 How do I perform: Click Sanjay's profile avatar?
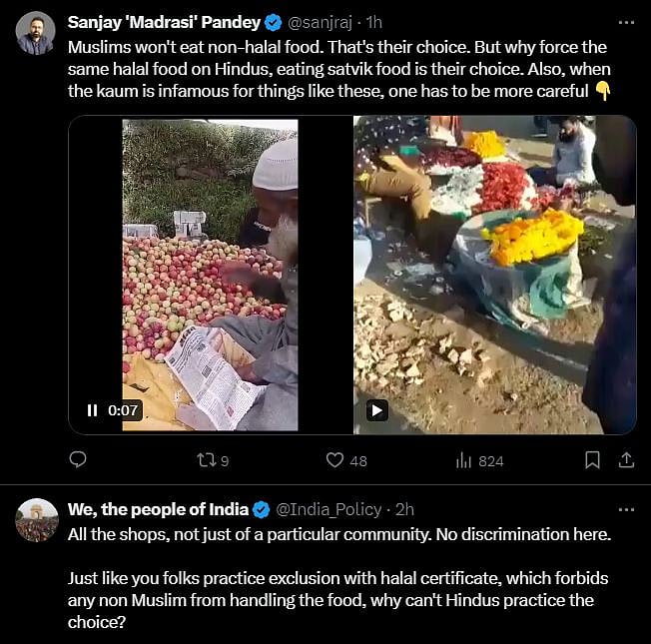pyautogui.click(x=36, y=32)
